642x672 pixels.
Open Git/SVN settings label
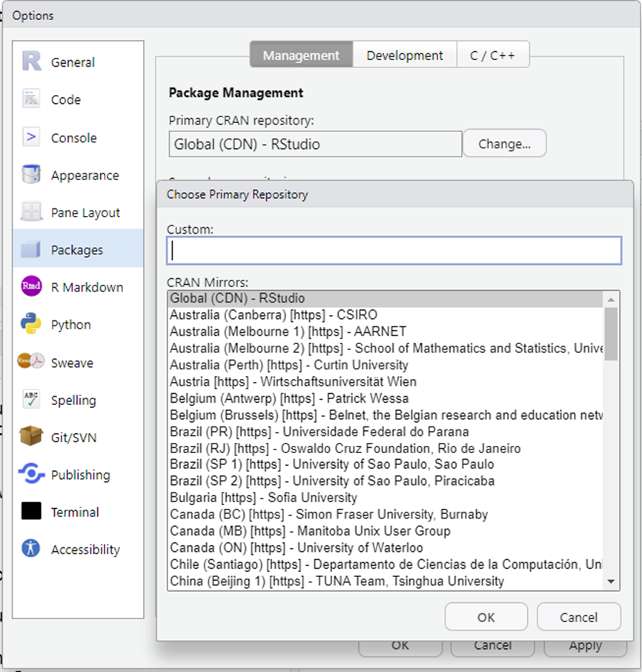[x=73, y=438]
